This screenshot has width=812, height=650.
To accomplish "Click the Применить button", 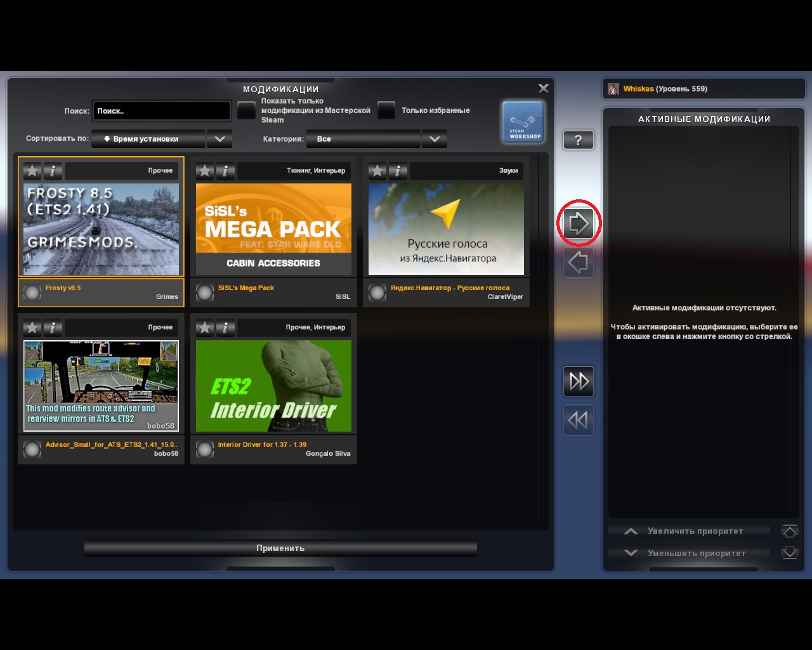I will coord(280,548).
